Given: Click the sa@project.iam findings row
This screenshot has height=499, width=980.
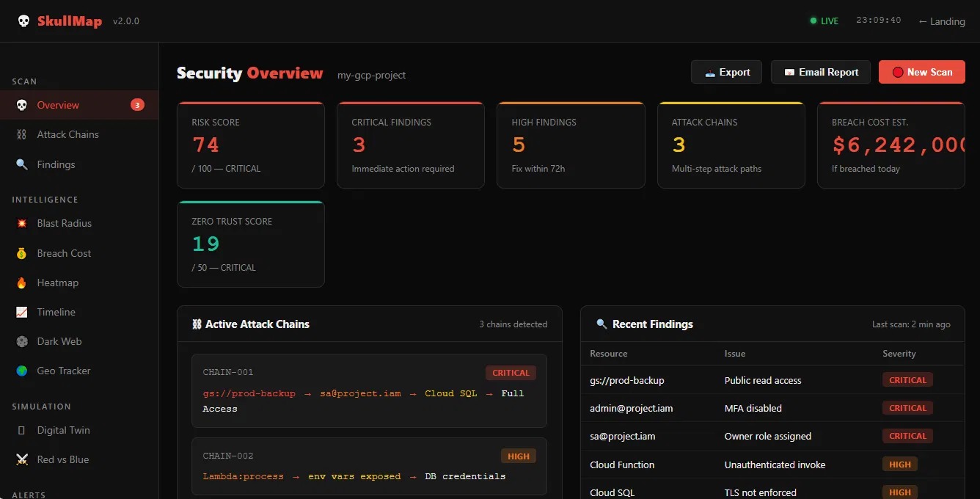Looking at the screenshot, I should pos(772,436).
